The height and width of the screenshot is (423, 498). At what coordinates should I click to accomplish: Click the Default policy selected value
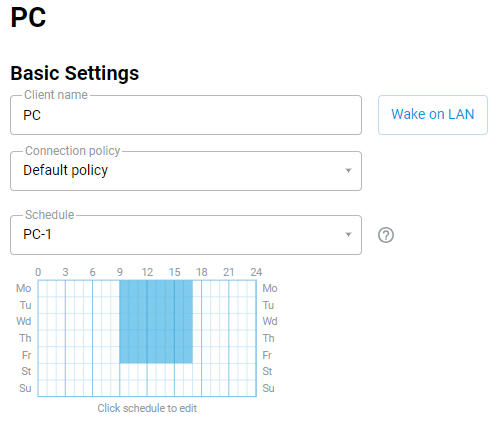(x=66, y=170)
